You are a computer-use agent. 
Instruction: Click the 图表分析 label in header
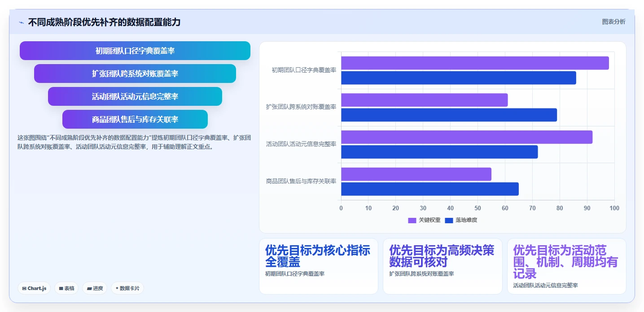click(613, 22)
